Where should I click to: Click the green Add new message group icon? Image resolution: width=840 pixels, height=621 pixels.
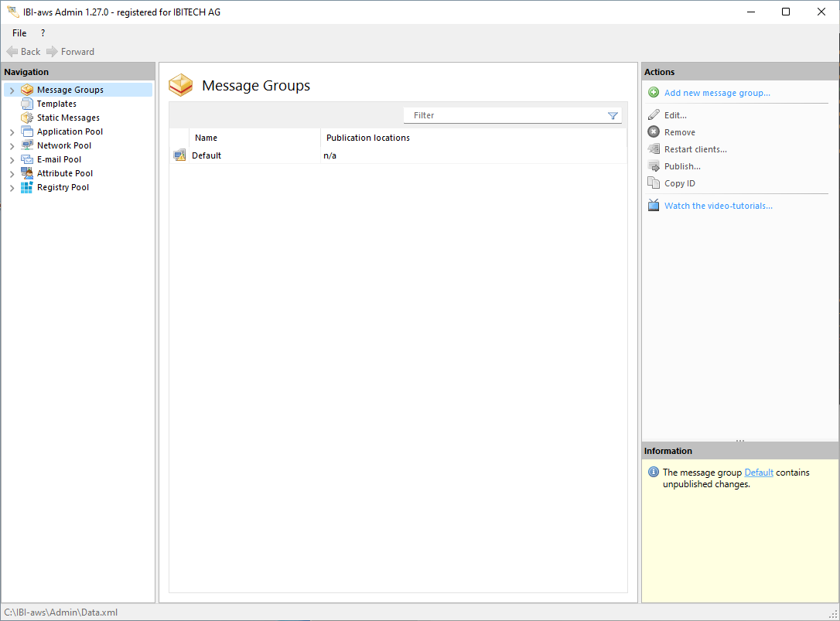654,93
